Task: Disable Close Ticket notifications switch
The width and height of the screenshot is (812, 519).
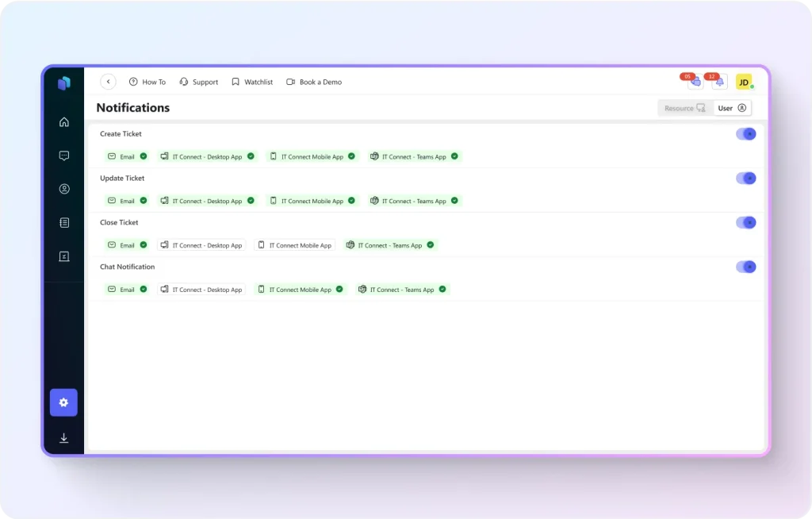Action: (x=745, y=223)
